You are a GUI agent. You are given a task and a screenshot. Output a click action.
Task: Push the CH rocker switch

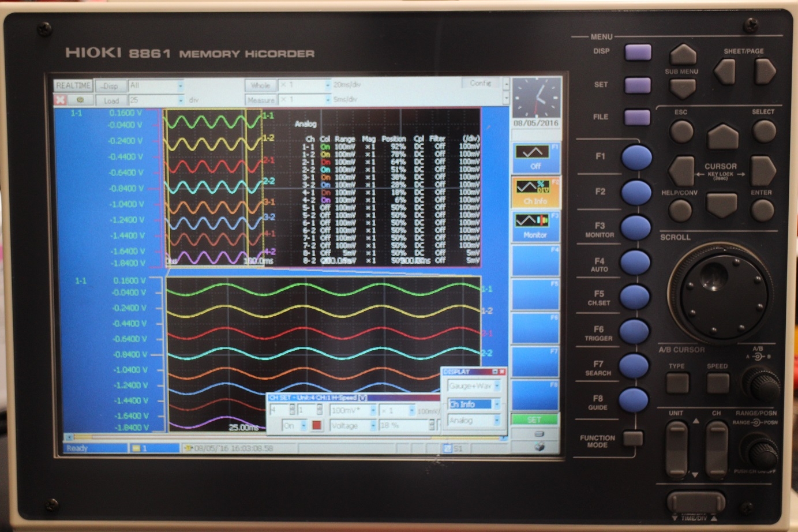717,449
